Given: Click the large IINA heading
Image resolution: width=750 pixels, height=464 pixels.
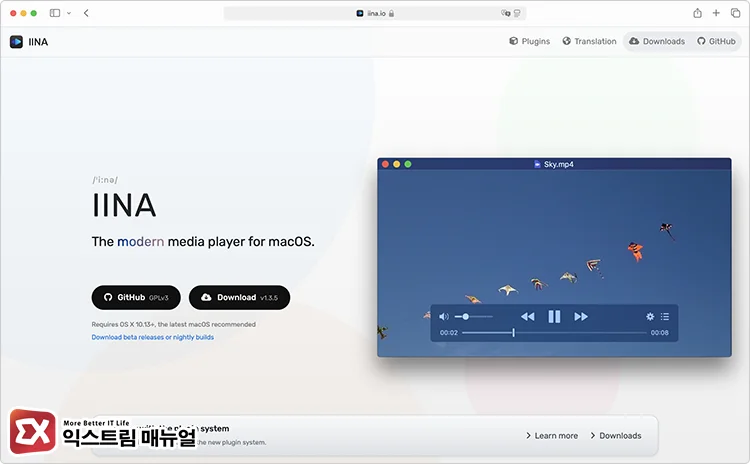Looking at the screenshot, I should (x=124, y=206).
